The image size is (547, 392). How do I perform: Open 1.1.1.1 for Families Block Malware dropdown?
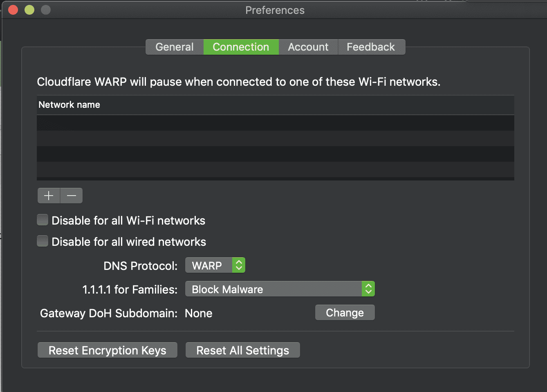tap(280, 289)
